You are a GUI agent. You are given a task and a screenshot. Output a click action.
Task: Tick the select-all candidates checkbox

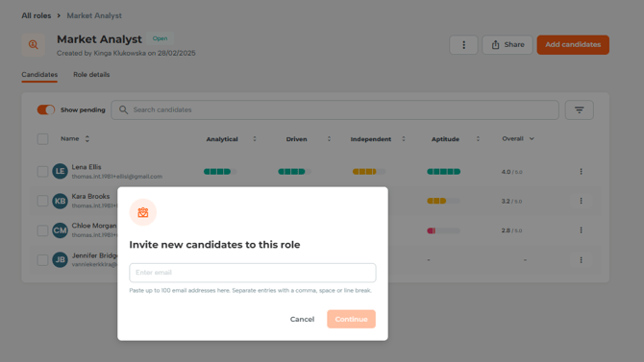pos(42,138)
